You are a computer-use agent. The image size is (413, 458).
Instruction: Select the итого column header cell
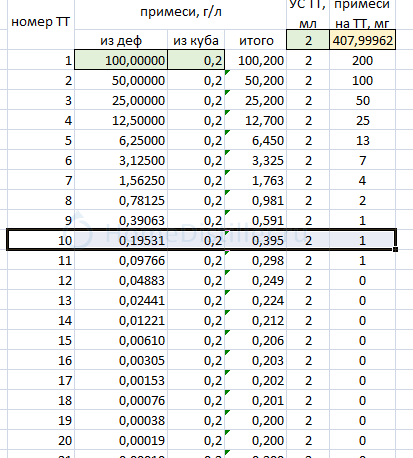click(256, 40)
